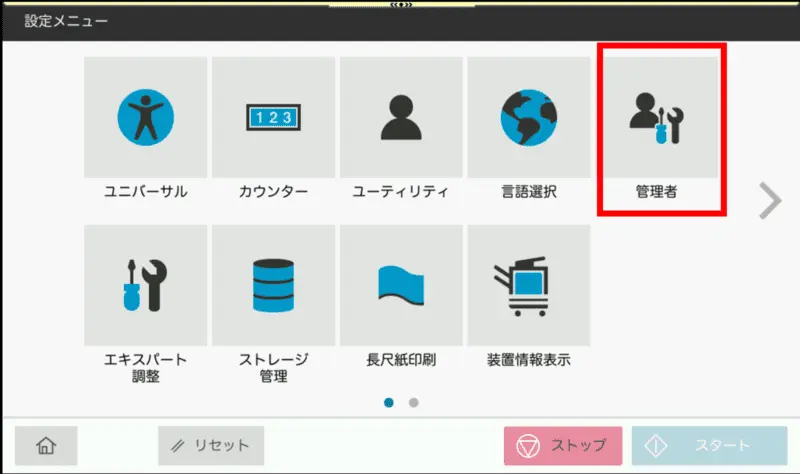Screen dimensions: 800x474
Task: Open the カウンター counter tile
Action: (273, 118)
